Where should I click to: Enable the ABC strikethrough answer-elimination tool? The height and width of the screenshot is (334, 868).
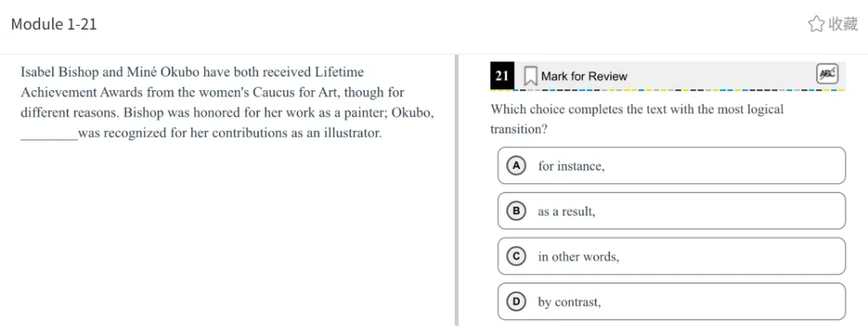[828, 74]
